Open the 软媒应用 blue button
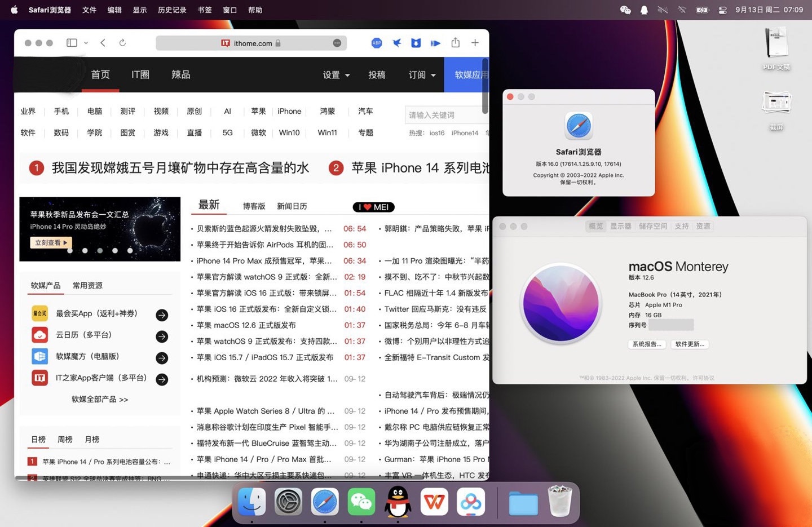This screenshot has width=812, height=527. coord(467,74)
